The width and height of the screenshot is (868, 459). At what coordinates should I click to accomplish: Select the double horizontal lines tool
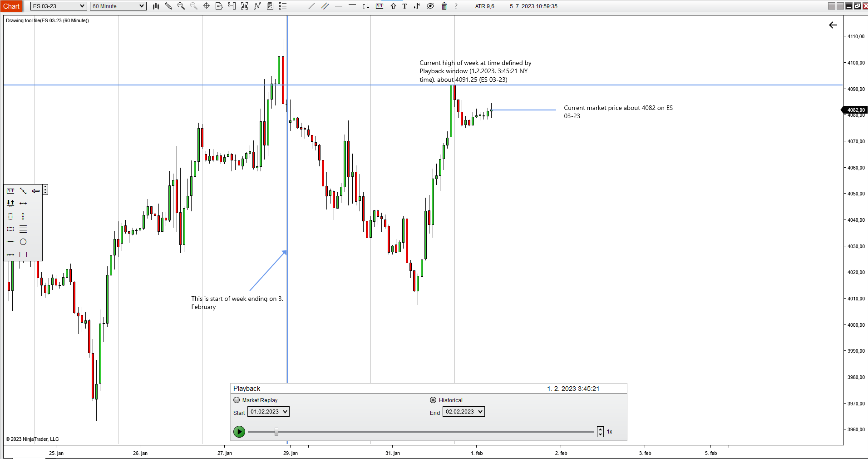(x=352, y=6)
